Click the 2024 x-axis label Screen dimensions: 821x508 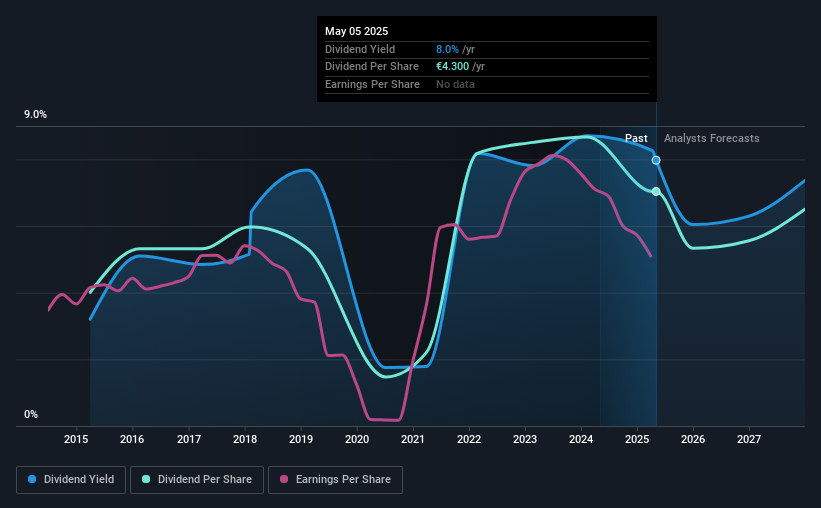tap(581, 439)
